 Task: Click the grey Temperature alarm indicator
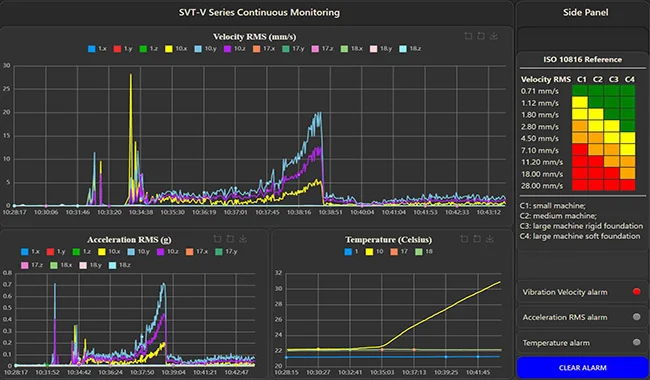click(636, 342)
